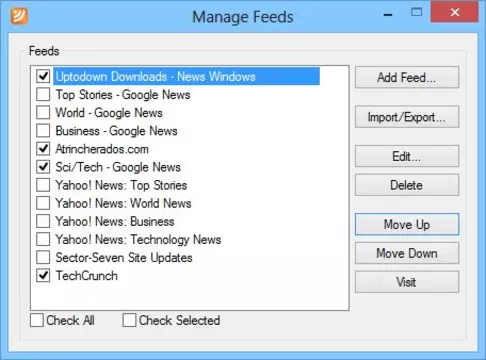Enable Sector-Seven Site Updates checkbox
486x360 pixels.
[43, 257]
